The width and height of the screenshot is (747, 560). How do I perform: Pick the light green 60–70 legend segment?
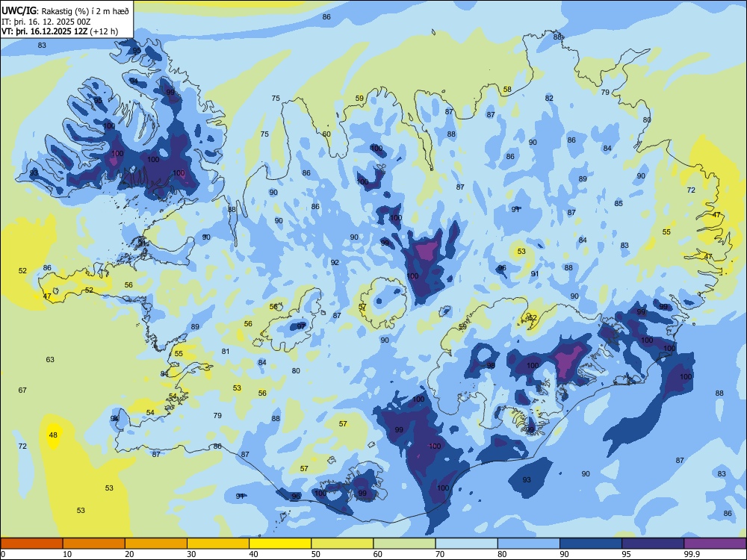[404, 544]
